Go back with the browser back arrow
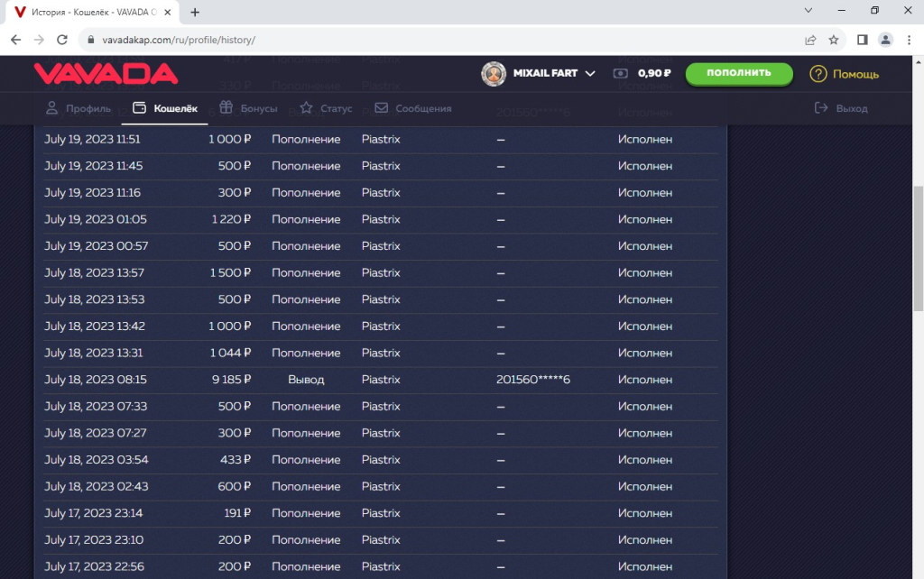924x579 pixels. pos(16,40)
